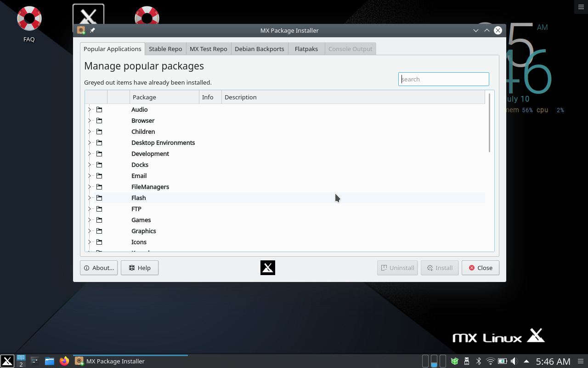Click the green MX updater tray icon
This screenshot has width=588, height=368.
click(454, 361)
